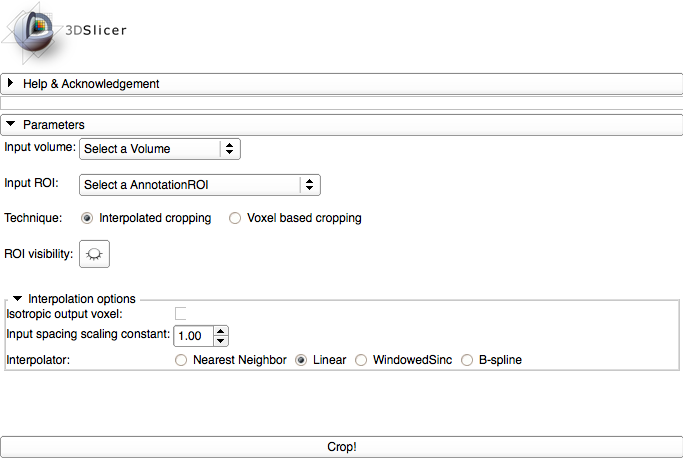683x473 pixels.
Task: Click the Input volume arrow icon
Action: [x=230, y=149]
